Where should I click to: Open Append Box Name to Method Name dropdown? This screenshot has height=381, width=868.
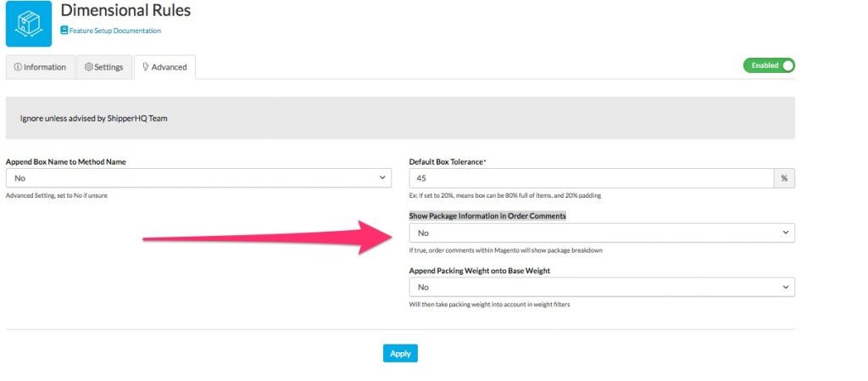(198, 178)
